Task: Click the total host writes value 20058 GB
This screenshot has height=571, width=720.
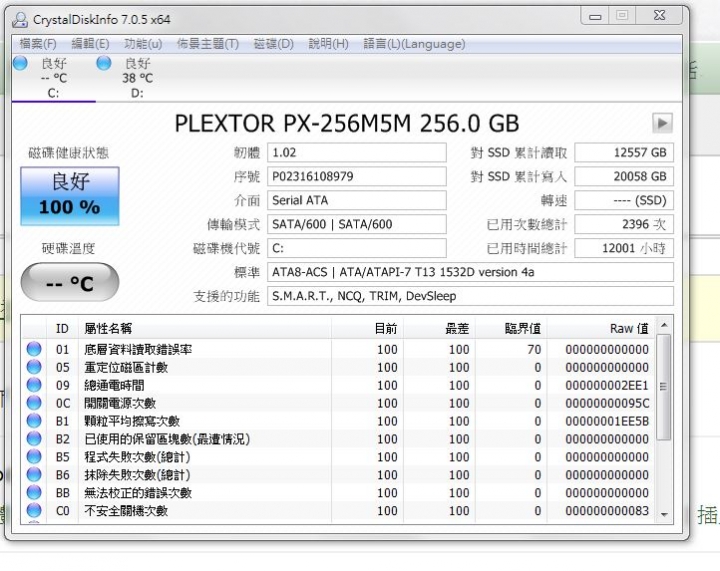Action: point(624,176)
